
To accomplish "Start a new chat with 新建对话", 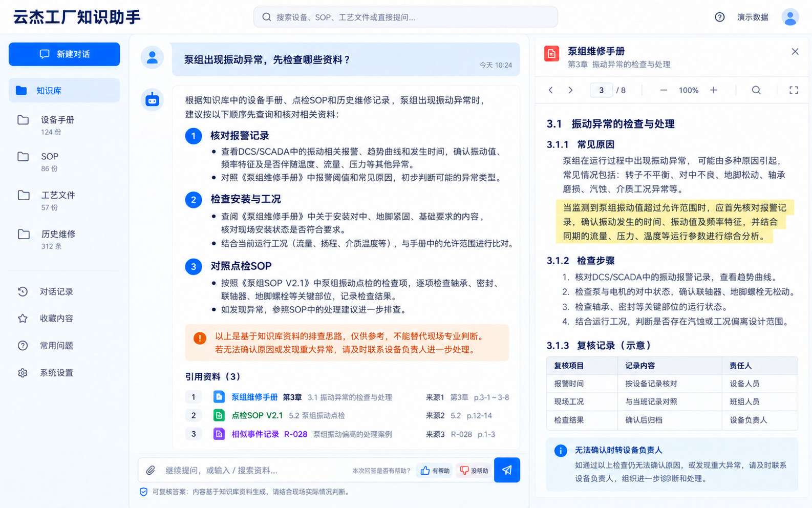I will 65,54.
